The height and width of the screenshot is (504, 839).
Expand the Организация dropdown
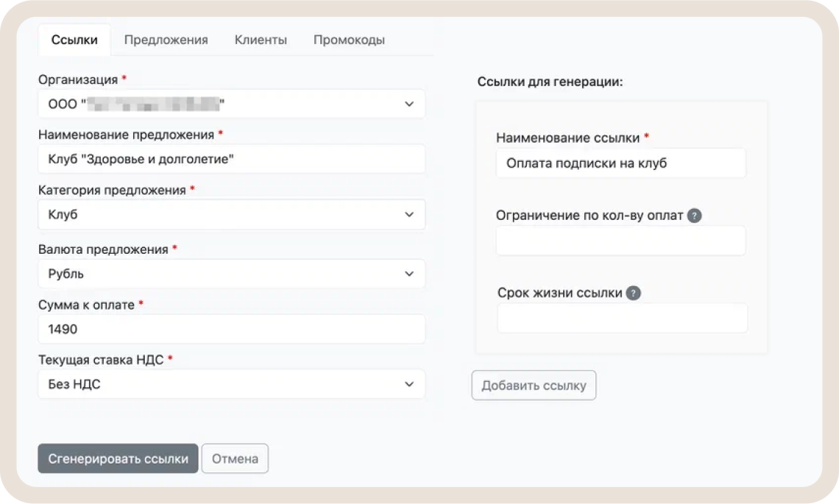(232, 104)
